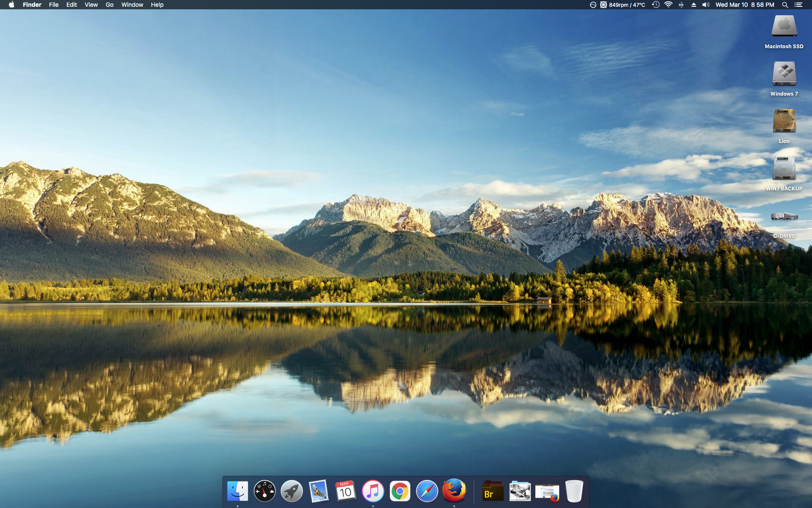
Task: Open the Go menu
Action: [110, 5]
